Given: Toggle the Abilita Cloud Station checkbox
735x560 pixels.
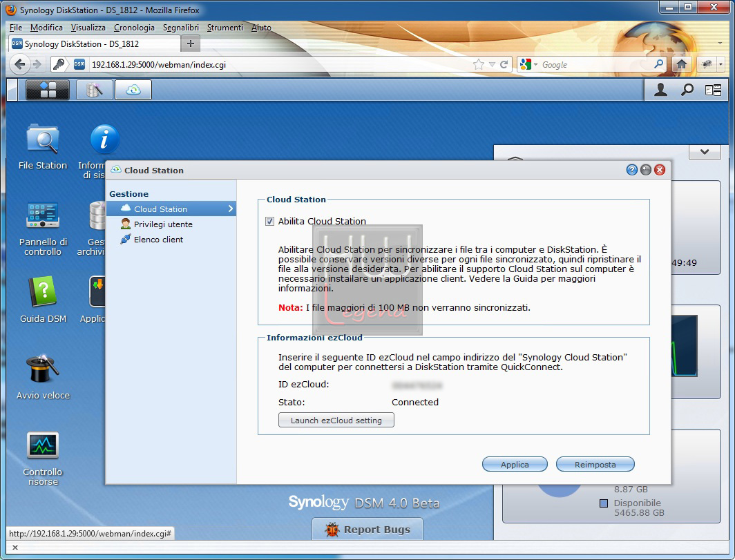Looking at the screenshot, I should [269, 221].
